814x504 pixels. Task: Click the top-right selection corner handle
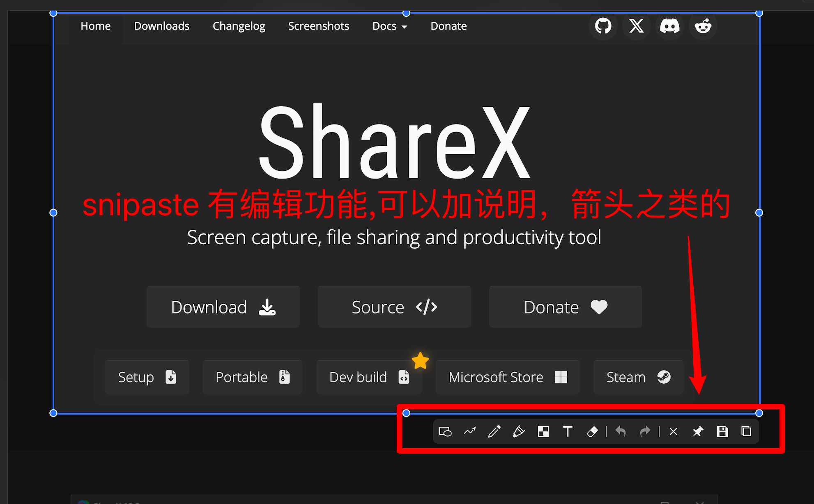point(759,13)
